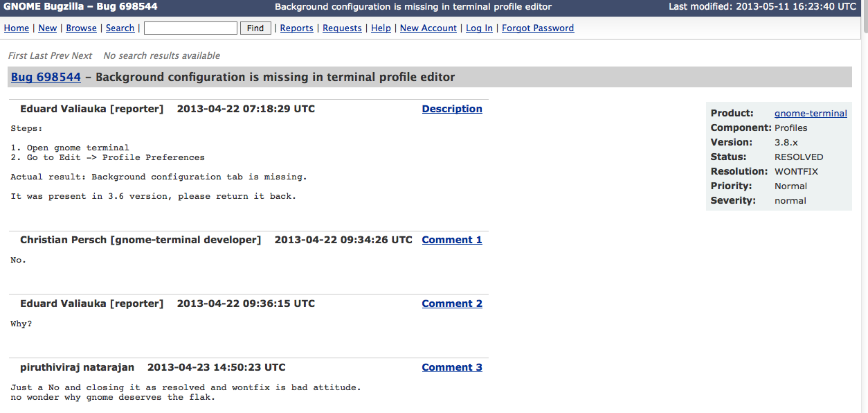The image size is (868, 413).
Task: Click the Log In link
Action: 479,28
